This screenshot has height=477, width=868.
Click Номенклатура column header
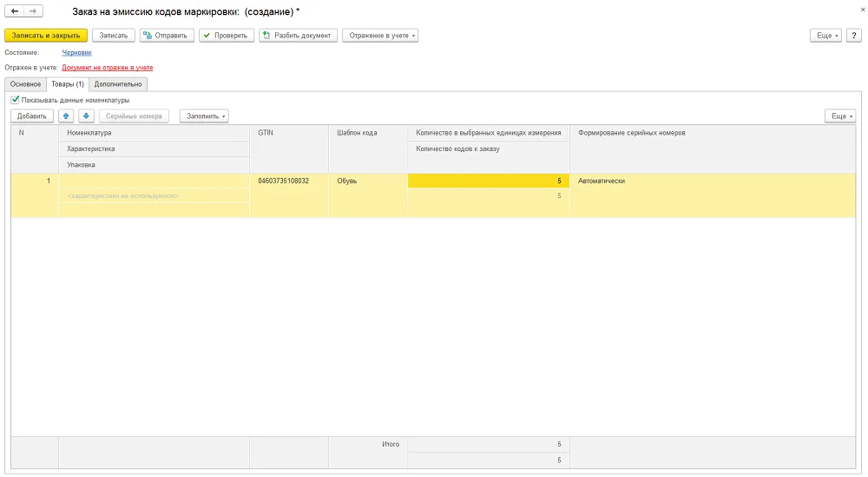coord(154,133)
